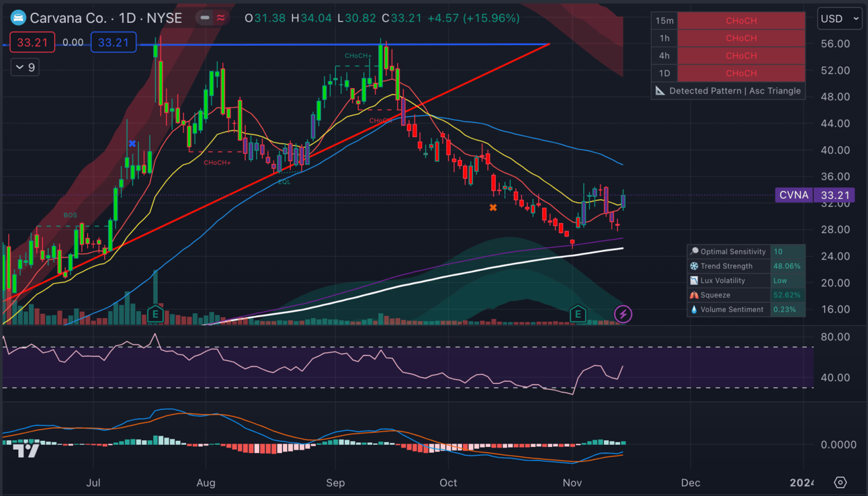Select the 4h CHoCH cell
The width and height of the screenshot is (868, 496).
(741, 56)
